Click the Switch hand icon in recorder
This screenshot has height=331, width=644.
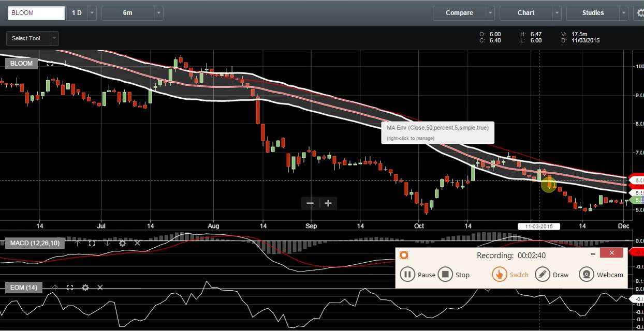point(499,275)
